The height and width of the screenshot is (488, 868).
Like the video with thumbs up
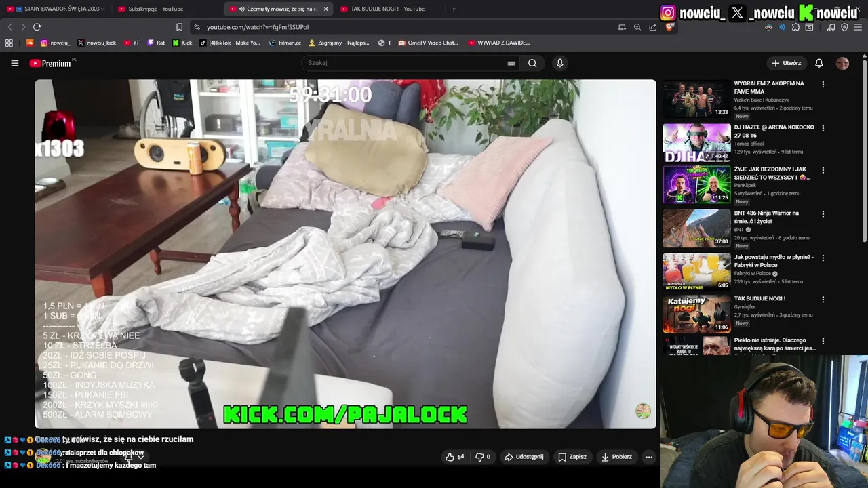click(x=455, y=457)
